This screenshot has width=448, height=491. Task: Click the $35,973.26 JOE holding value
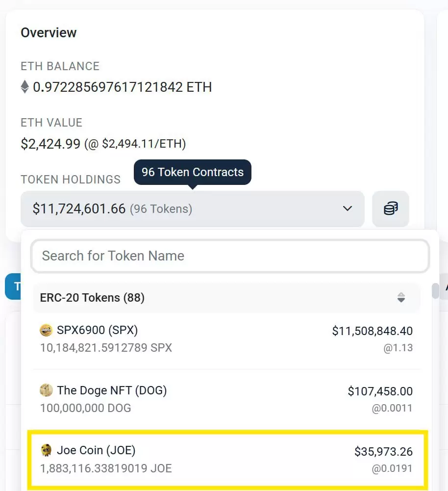click(x=383, y=451)
